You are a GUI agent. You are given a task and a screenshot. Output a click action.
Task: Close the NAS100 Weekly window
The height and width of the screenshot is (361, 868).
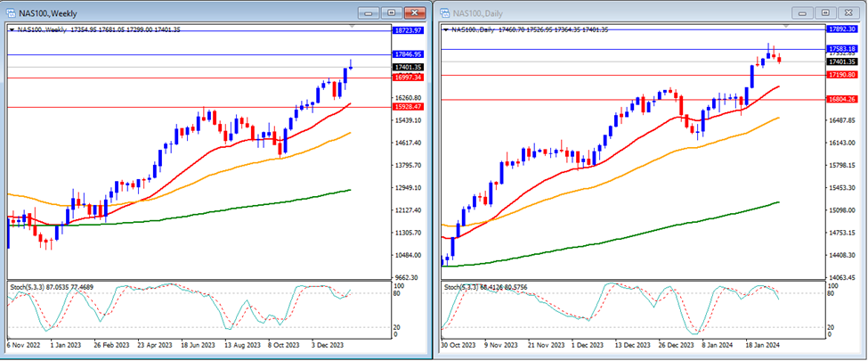click(414, 12)
